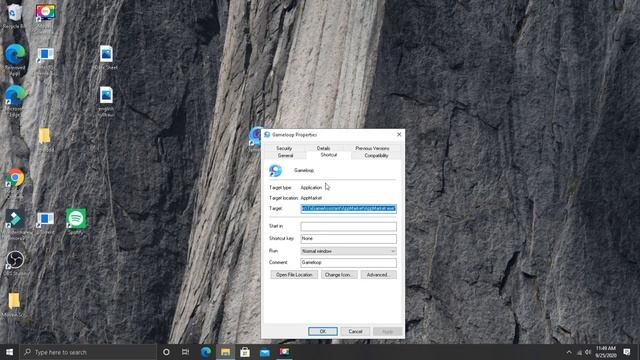The height and width of the screenshot is (360, 640).
Task: Open the Action Center notifications
Action: click(627, 352)
